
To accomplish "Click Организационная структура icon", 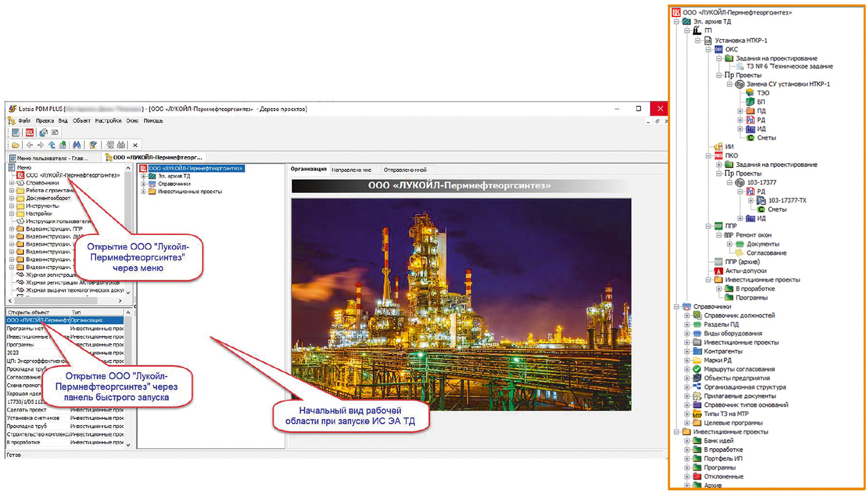I will pos(697,387).
